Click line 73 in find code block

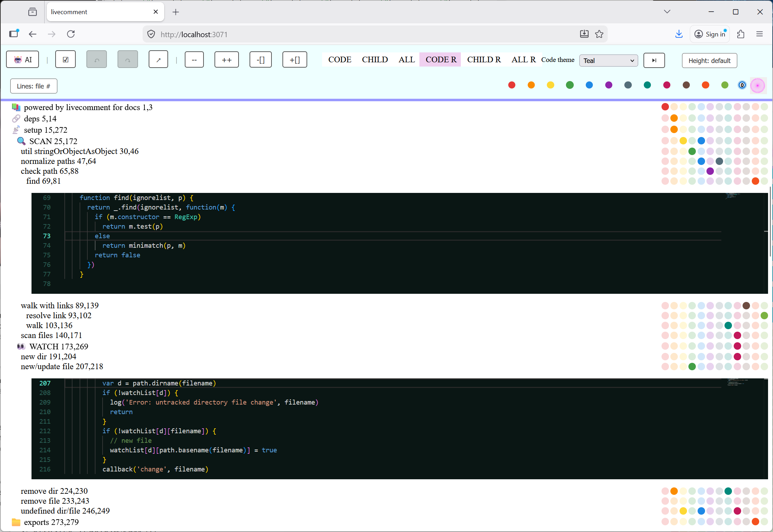point(393,236)
